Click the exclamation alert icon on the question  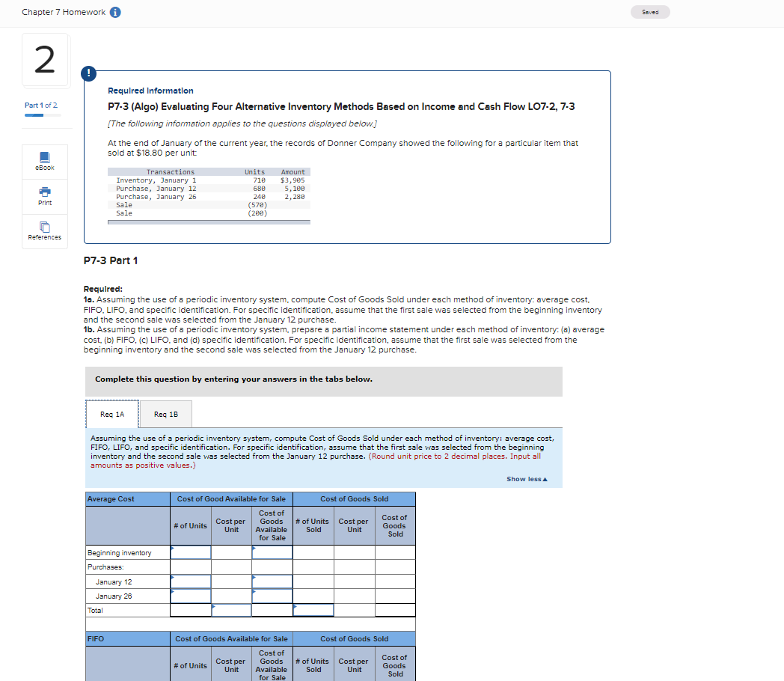88,73
